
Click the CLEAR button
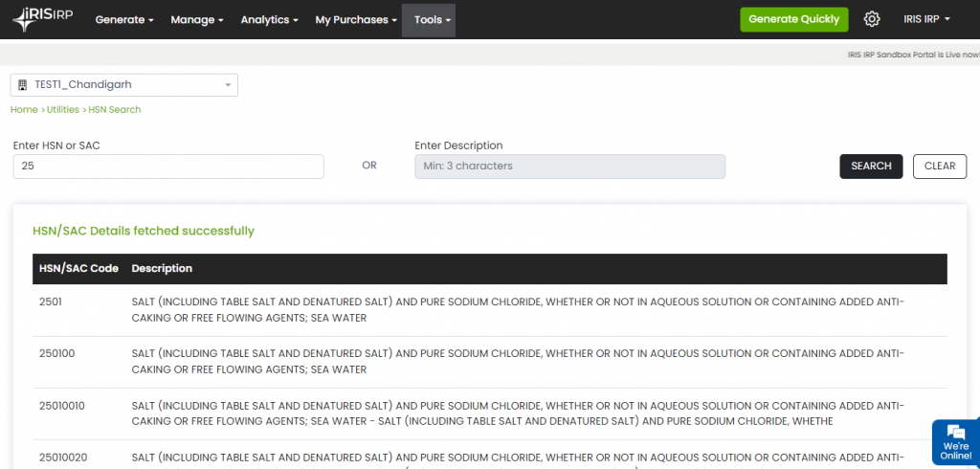[939, 167]
